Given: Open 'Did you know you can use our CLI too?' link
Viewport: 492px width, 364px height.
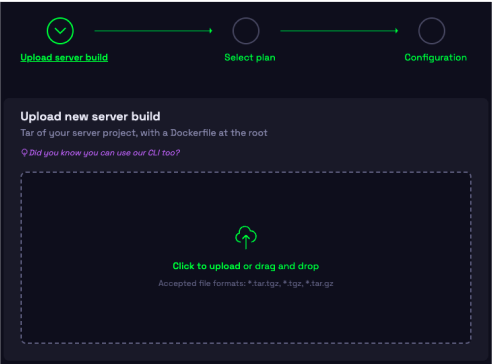Looking at the screenshot, I should tap(104, 153).
